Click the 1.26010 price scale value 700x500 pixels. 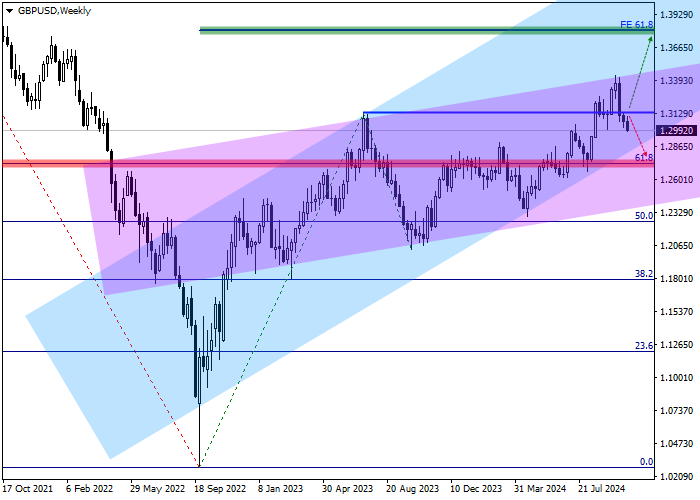click(x=677, y=180)
